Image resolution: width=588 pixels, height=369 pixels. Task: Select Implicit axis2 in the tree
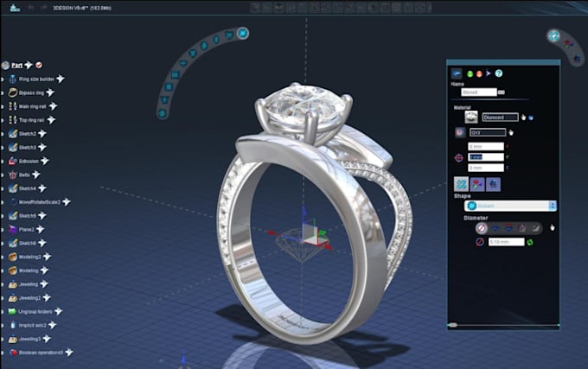(x=33, y=325)
